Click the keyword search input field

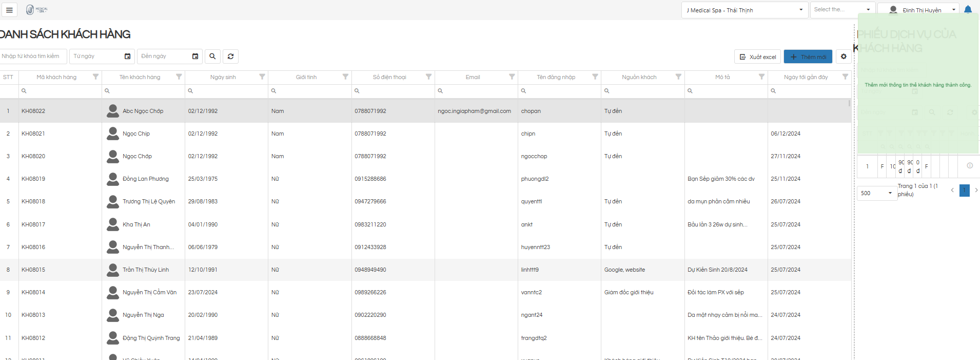[33, 56]
